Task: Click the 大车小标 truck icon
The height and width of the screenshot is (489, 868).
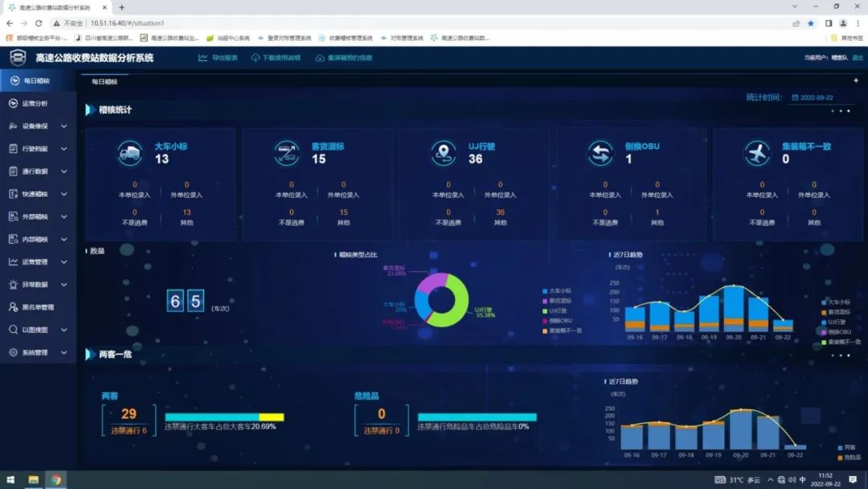Action: tap(129, 153)
